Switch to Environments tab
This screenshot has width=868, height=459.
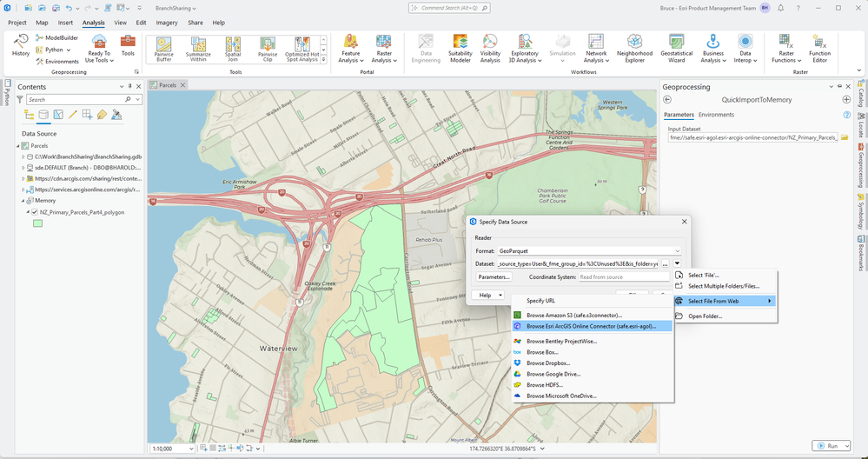click(x=716, y=115)
